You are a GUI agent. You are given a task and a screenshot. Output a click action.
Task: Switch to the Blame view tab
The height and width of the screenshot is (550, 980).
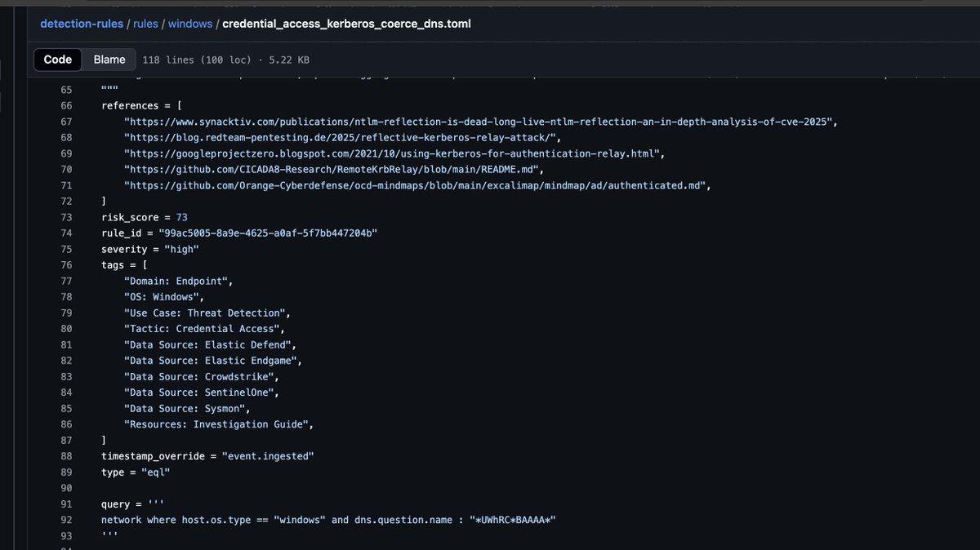(109, 59)
